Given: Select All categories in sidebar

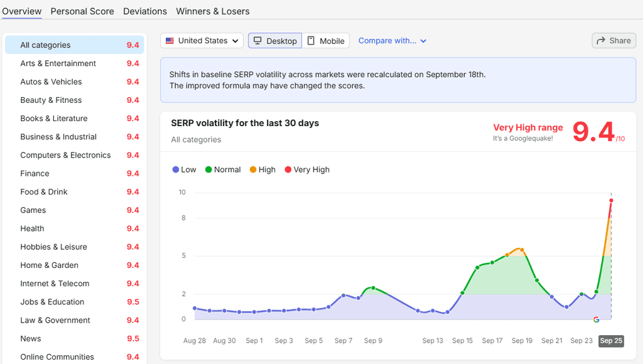Looking at the screenshot, I should tap(75, 45).
